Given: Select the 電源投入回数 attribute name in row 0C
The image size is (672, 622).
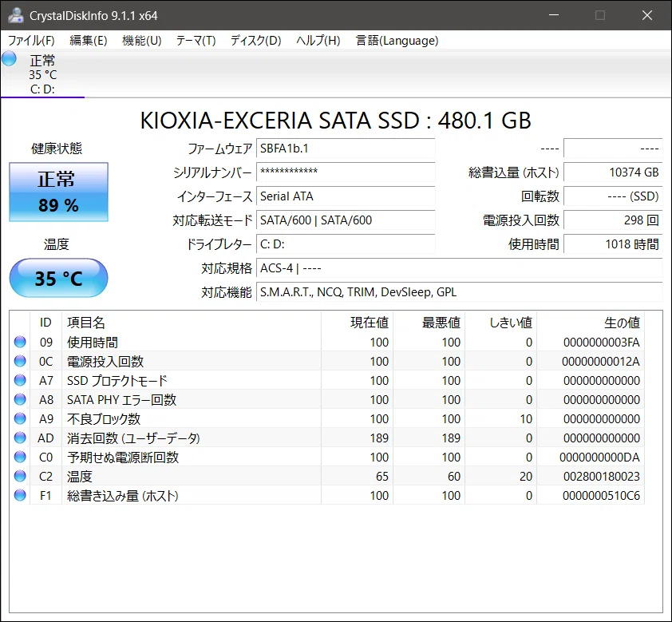Looking at the screenshot, I should click(105, 362).
